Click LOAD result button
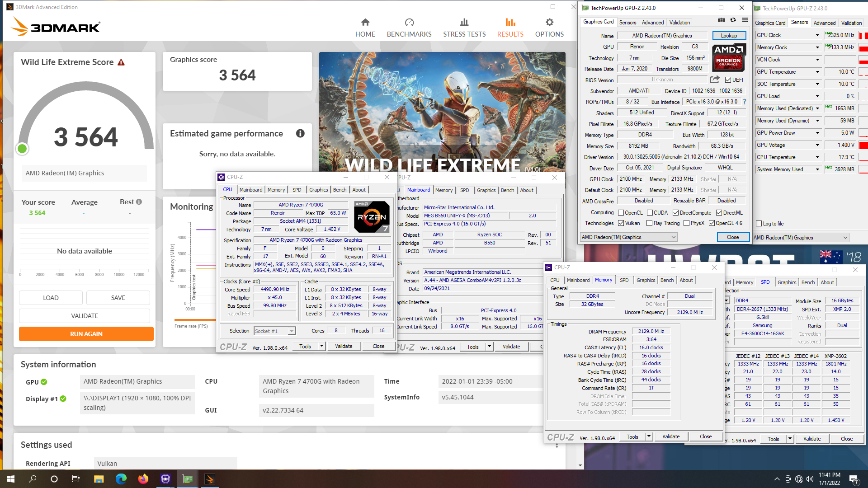The image size is (868, 488). tap(51, 298)
